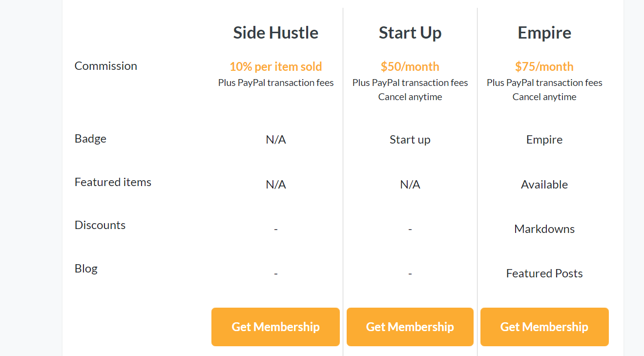
Task: Select the Start Up plan heading
Action: (410, 33)
